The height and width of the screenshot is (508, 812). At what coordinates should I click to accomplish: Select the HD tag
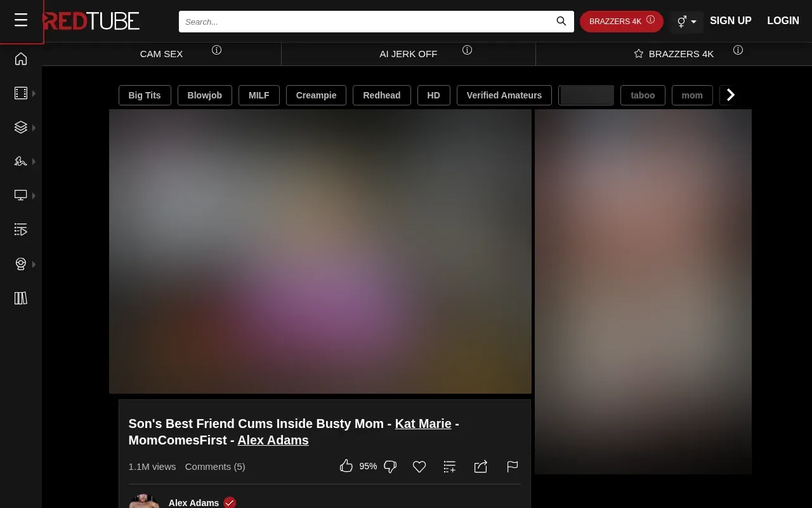tap(434, 95)
